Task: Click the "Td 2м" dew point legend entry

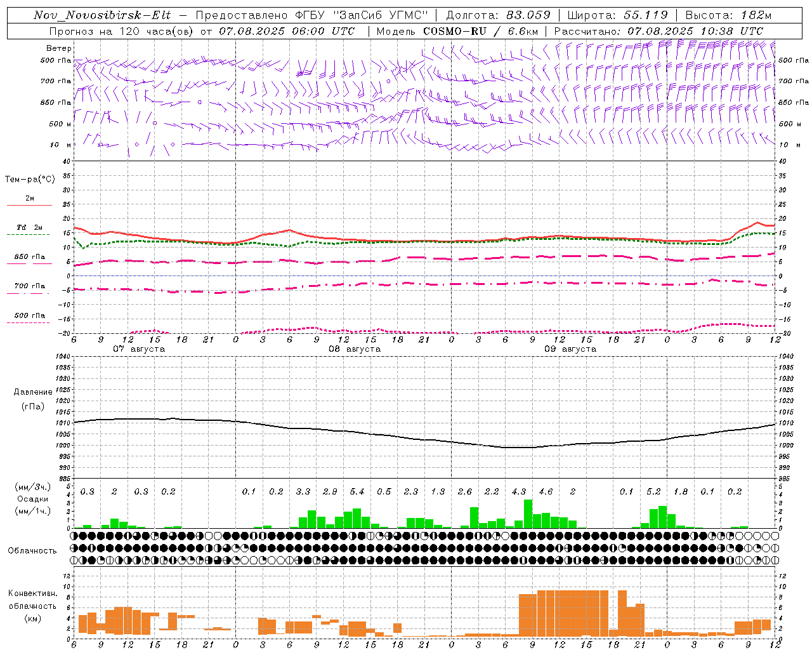Action: (30, 227)
